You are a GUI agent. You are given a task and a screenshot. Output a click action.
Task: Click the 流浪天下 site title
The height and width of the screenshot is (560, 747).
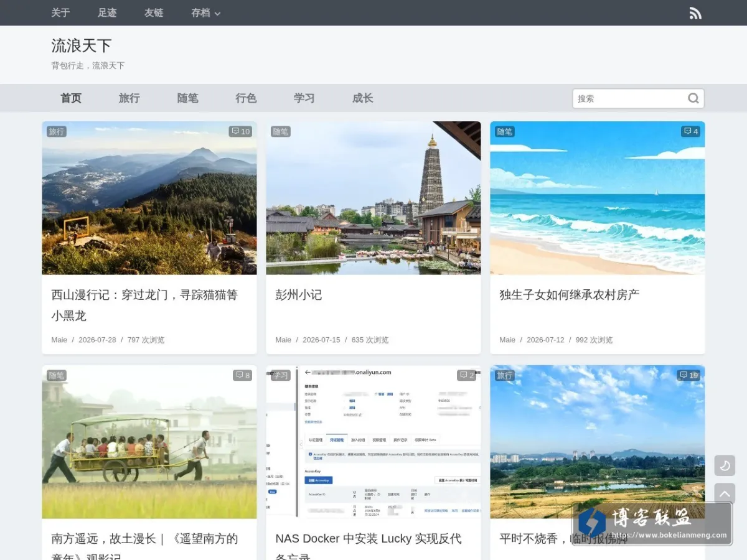[x=82, y=45]
